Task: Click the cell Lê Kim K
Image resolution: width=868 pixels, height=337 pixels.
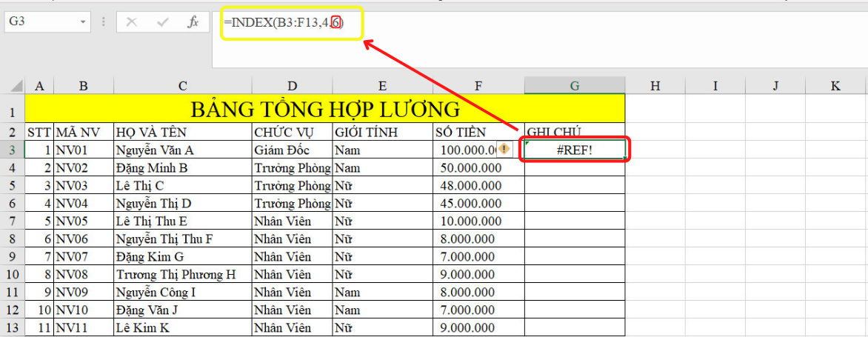Action: click(183, 327)
